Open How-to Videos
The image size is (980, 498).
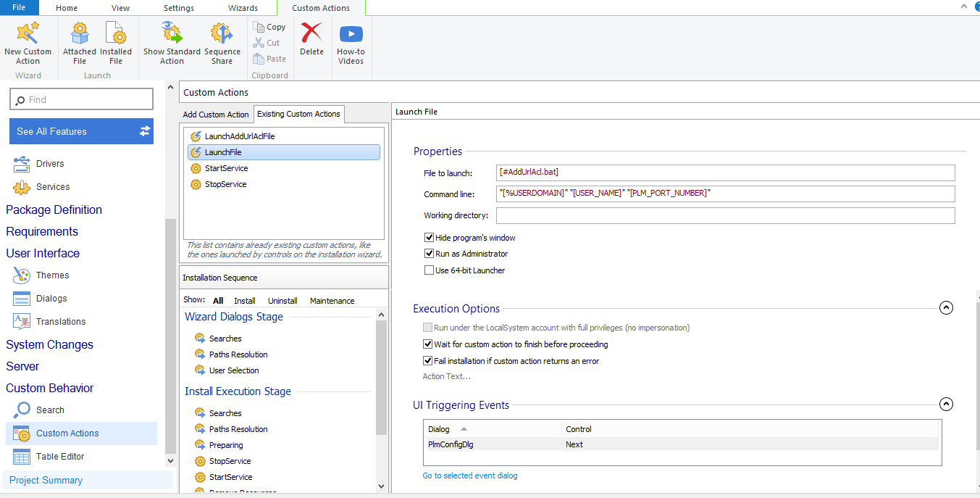click(x=351, y=34)
